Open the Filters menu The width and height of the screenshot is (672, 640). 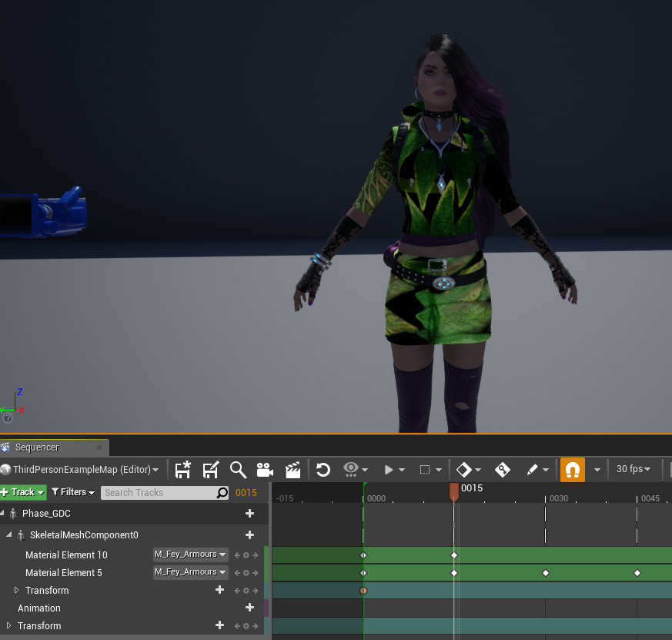click(73, 492)
